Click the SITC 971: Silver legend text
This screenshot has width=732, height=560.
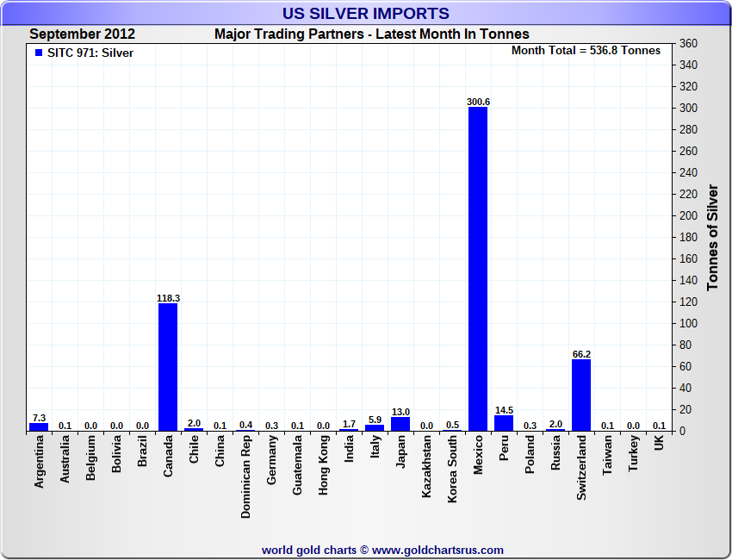(90, 53)
